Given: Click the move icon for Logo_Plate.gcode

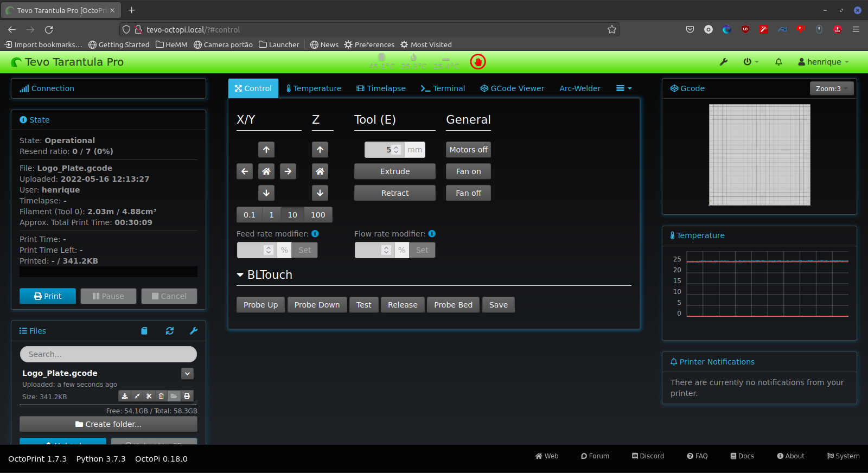Looking at the screenshot, I should [x=137, y=396].
